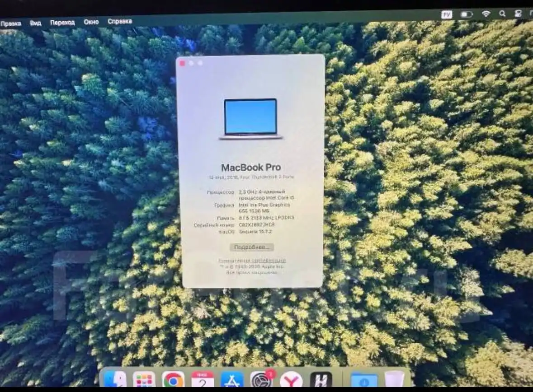Open the Справка menu
Viewport: 533px width, 392px height.
click(x=120, y=21)
